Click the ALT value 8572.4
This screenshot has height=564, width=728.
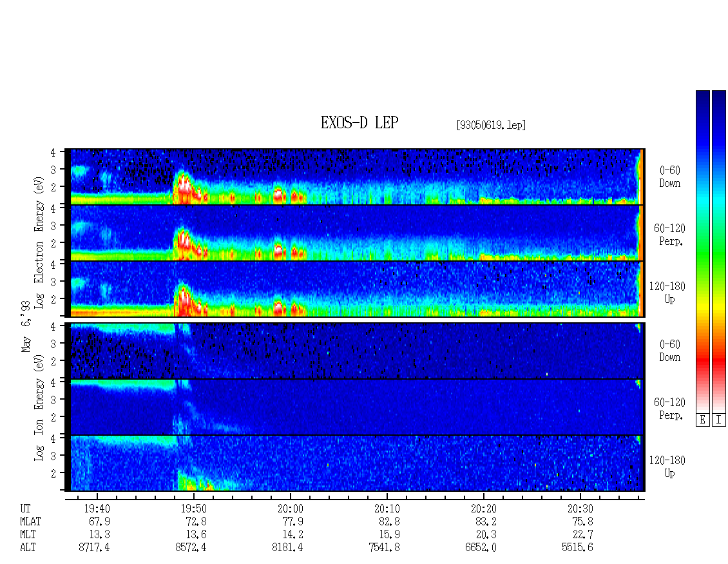(191, 548)
